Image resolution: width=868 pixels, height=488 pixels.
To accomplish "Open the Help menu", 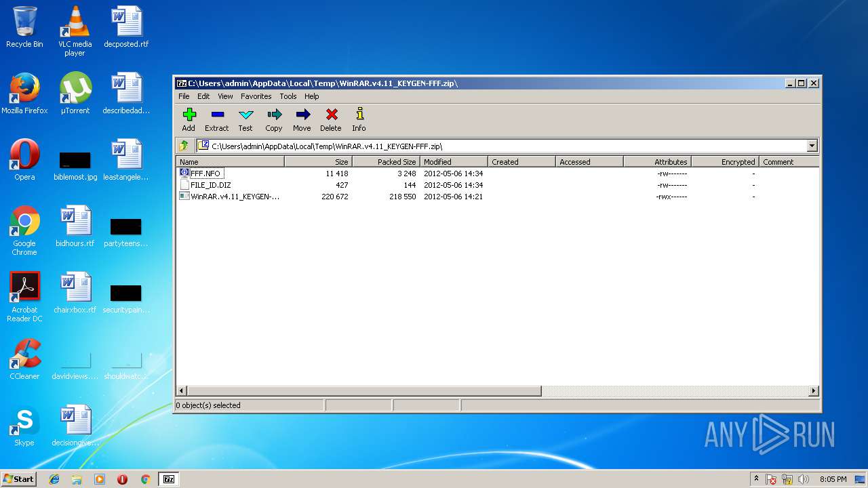I will [x=311, y=96].
